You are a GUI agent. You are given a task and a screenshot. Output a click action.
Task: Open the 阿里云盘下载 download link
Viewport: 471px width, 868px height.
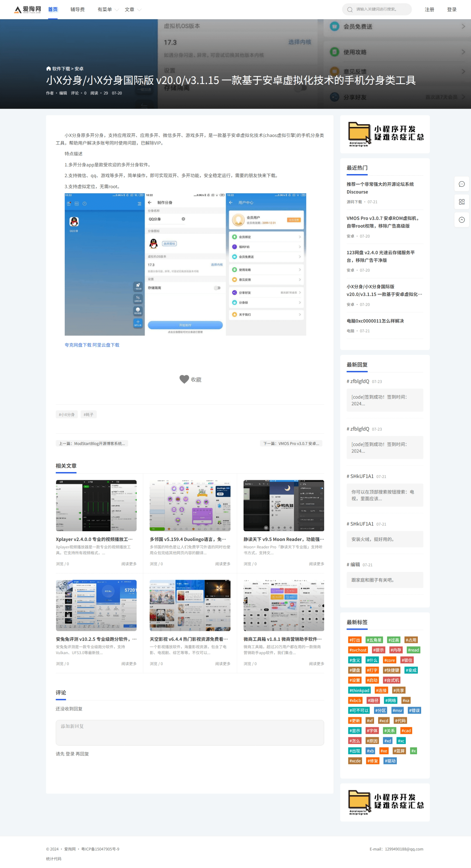click(x=106, y=345)
